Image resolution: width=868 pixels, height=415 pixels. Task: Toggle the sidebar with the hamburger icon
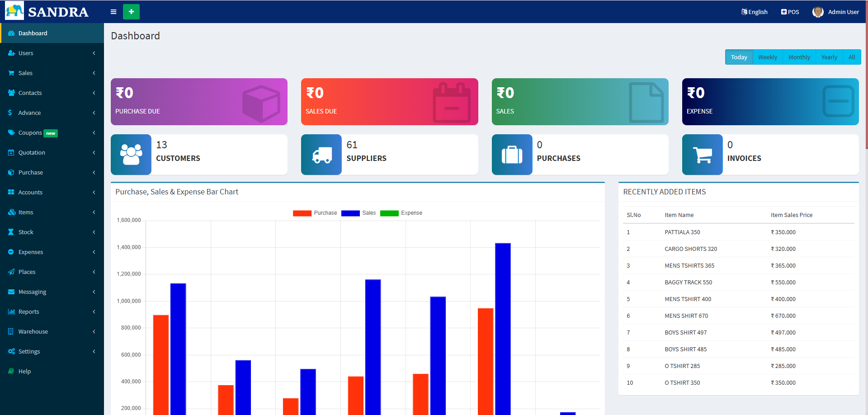pyautogui.click(x=113, y=12)
